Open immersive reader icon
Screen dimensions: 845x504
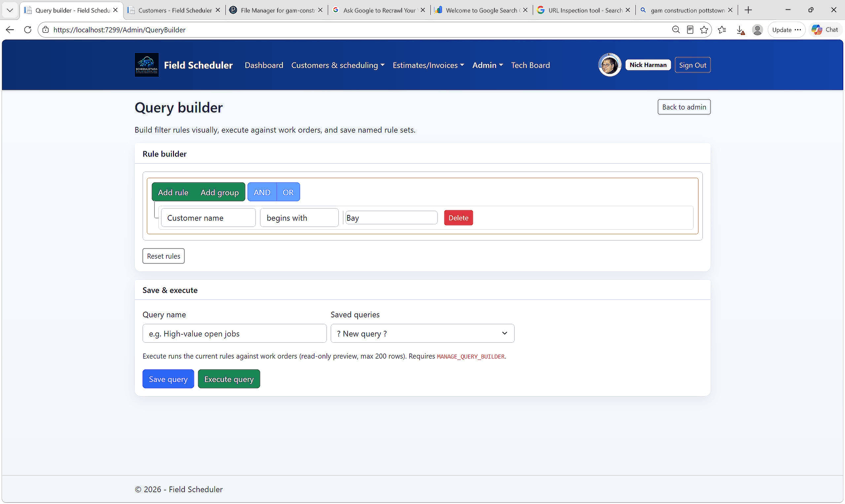[690, 30]
